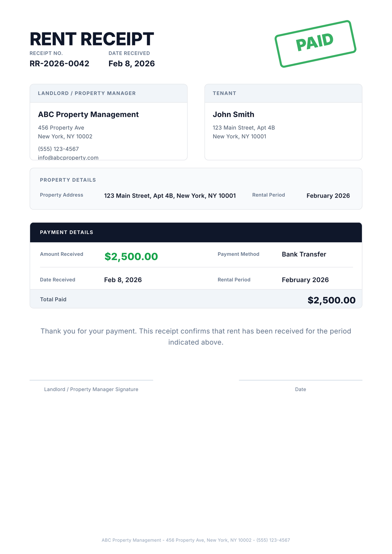Viewport: 392px width, 554px height.
Task: Click the black total $2,500.00 amount
Action: [x=331, y=300]
